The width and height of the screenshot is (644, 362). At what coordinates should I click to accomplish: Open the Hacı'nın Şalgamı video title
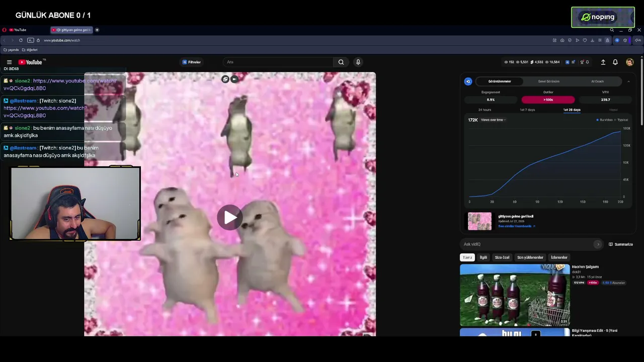click(585, 267)
